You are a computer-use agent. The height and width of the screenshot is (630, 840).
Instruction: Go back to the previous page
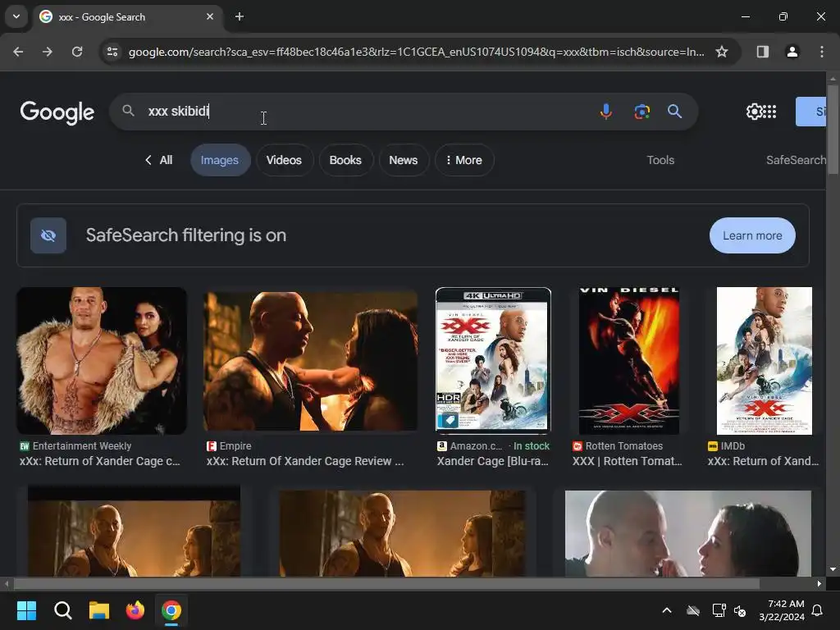coord(18,52)
